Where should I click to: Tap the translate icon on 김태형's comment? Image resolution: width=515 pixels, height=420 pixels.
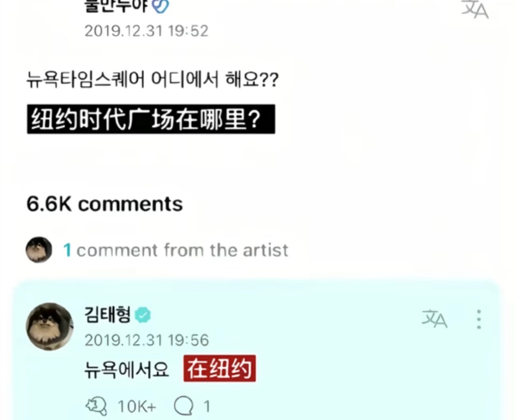435,319
